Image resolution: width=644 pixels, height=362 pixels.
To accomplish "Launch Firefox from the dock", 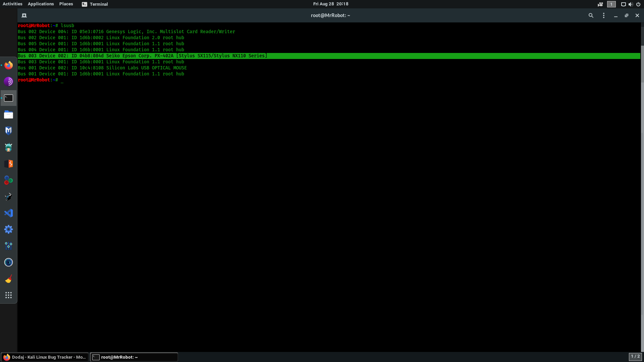I will pos(8,65).
